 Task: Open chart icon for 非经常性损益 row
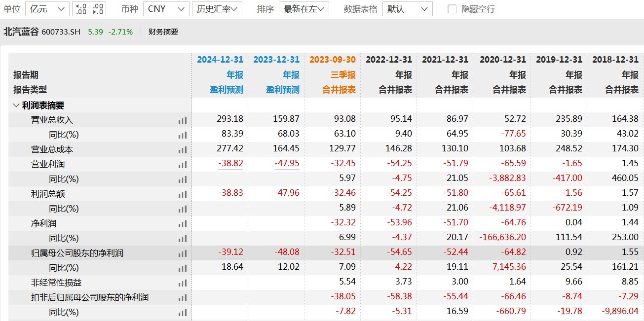183,283
